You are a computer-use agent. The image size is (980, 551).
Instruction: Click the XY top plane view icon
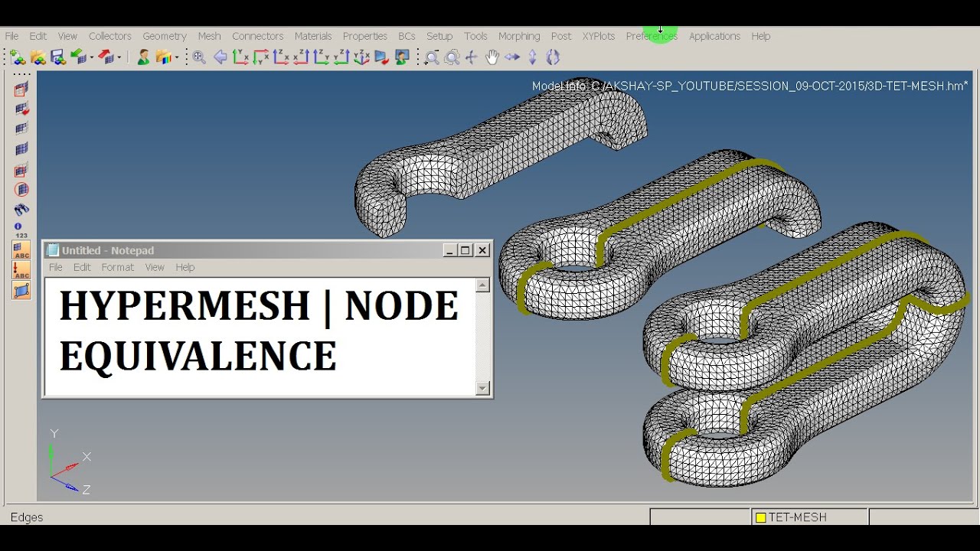pos(240,57)
